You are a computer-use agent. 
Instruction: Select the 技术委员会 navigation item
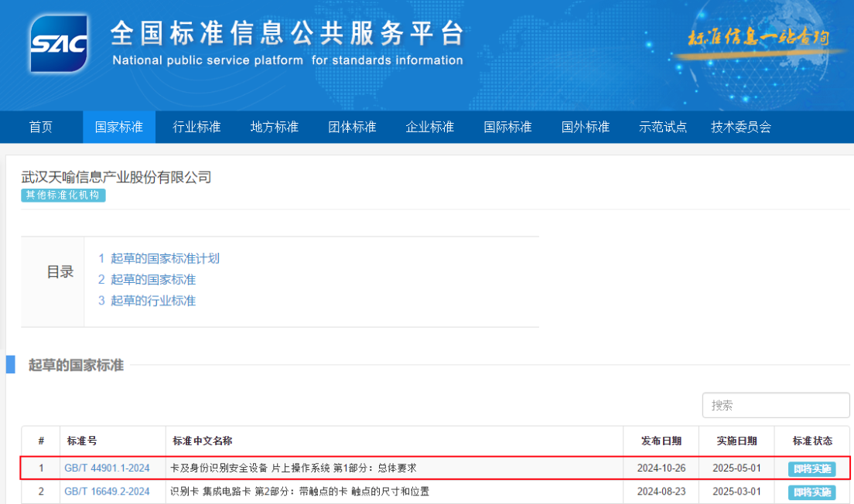[739, 127]
